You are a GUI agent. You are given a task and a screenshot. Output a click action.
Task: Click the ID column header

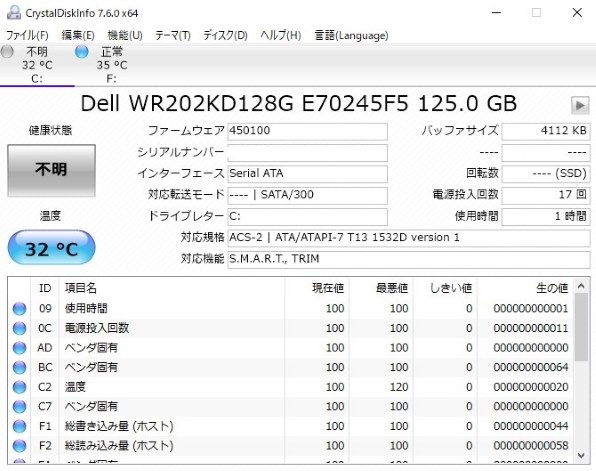coord(45,288)
